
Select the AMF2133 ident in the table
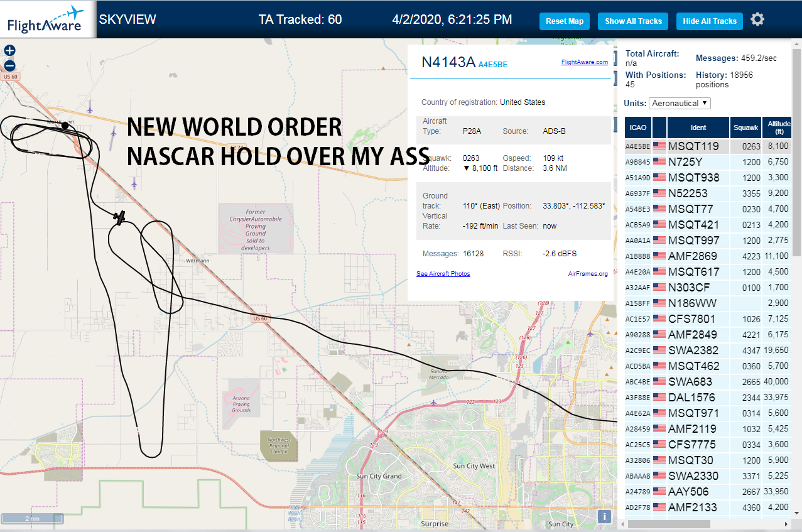point(693,508)
